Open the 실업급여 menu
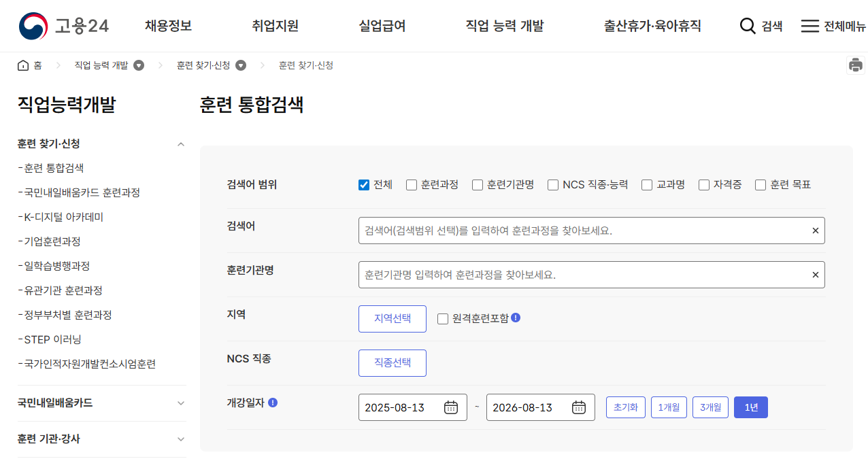 [382, 26]
